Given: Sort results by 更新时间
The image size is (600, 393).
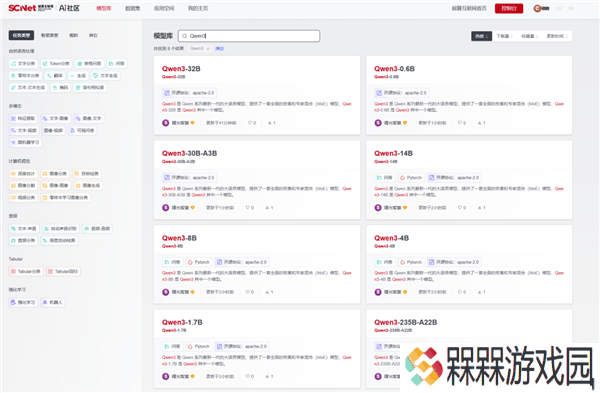Looking at the screenshot, I should pyautogui.click(x=557, y=36).
